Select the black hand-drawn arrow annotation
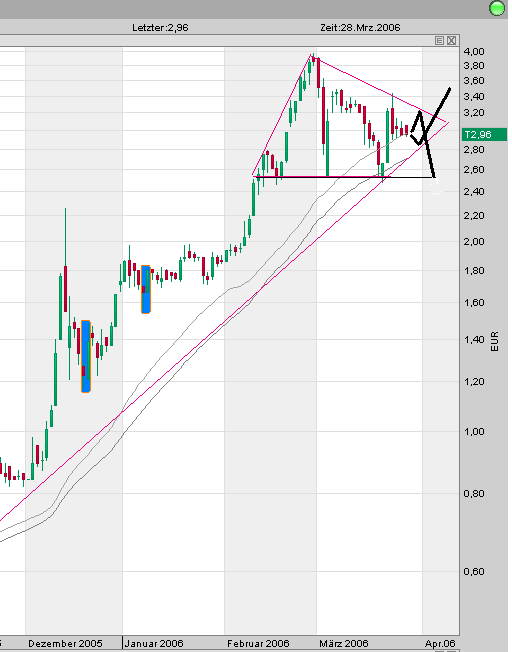This screenshot has height=652, width=512. coord(430,133)
